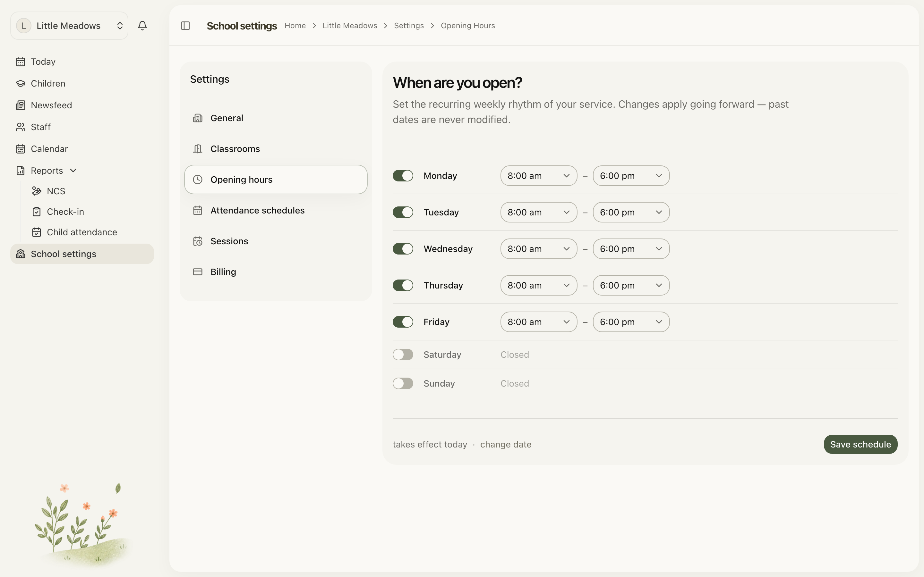Open the Little Meadows school switcher
This screenshot has height=577, width=924.
(x=69, y=26)
